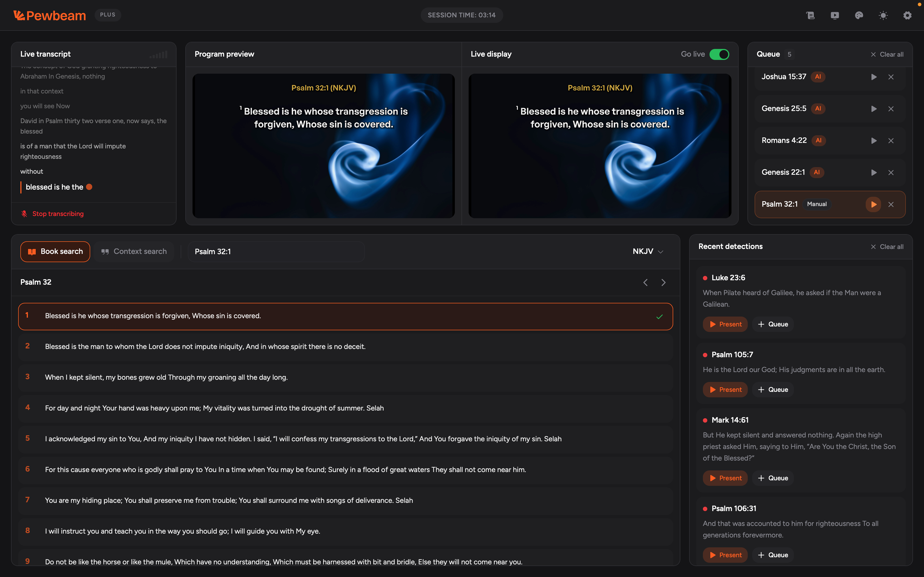Open the display output monitor icon
This screenshot has height=577, width=924.
pos(835,15)
